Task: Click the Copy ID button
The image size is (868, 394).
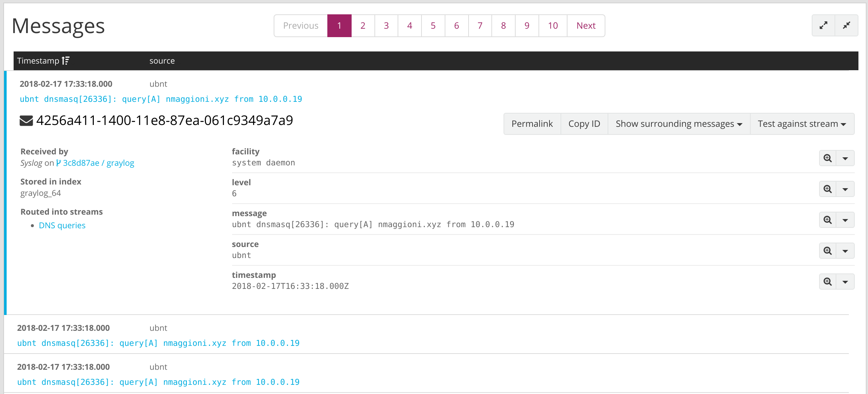Action: click(584, 124)
